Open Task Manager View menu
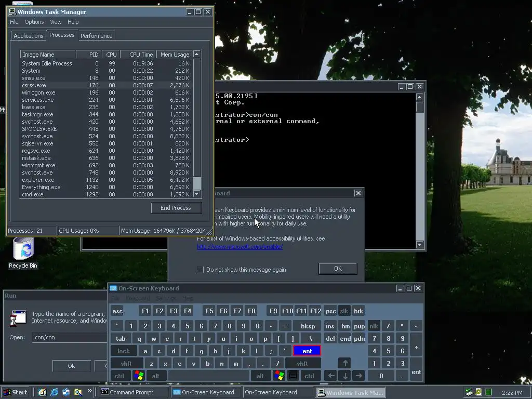The image size is (532, 399). coord(56,22)
